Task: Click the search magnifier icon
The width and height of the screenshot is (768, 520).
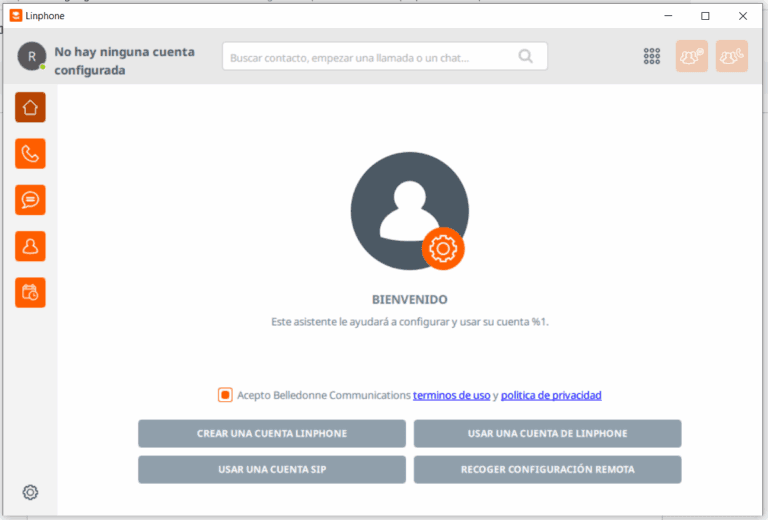Action: click(x=526, y=56)
